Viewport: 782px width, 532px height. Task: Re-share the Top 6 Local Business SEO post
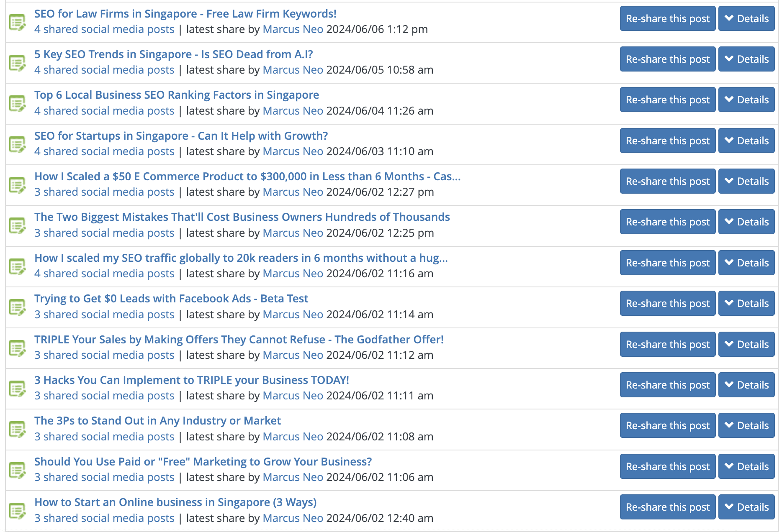tap(667, 100)
